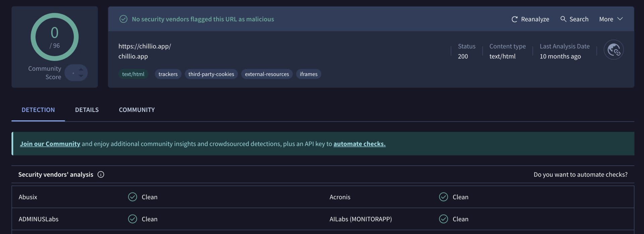Image resolution: width=644 pixels, height=234 pixels.
Task: Click the https://chillio.app/ URL text
Action: click(x=145, y=46)
